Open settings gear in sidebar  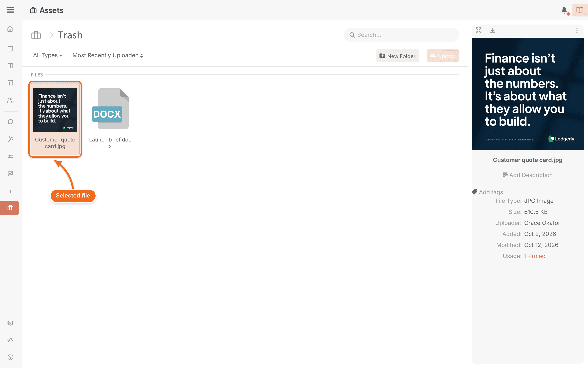(10, 323)
